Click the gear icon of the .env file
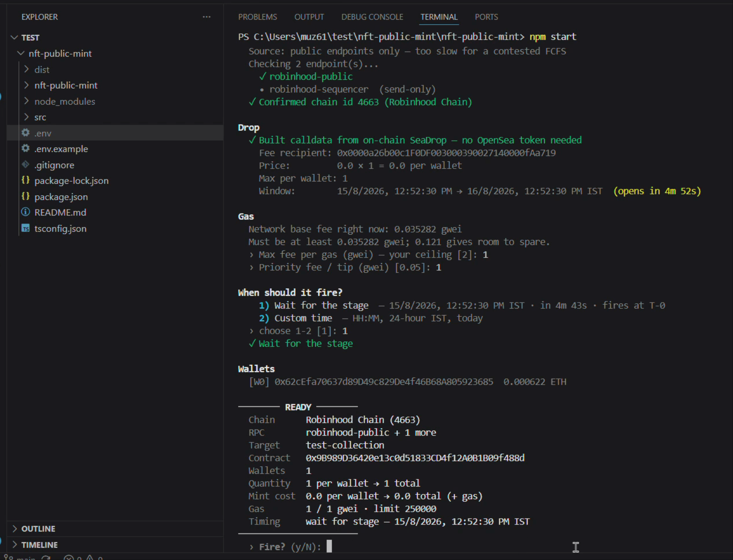The height and width of the screenshot is (560, 733). tap(26, 133)
